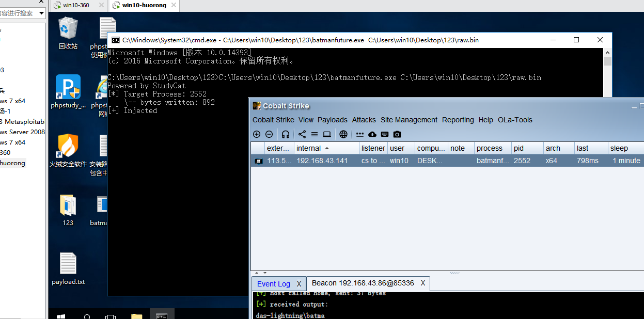This screenshot has width=644, height=319.
Task: Select the beacon monitor icon in the session row
Action: click(x=259, y=161)
